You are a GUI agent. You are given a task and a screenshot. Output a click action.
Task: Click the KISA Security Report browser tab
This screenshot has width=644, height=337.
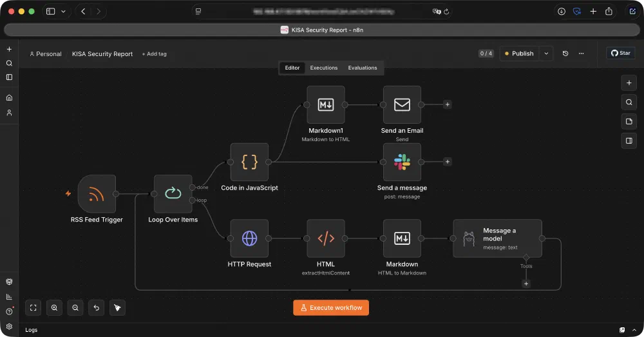point(322,30)
